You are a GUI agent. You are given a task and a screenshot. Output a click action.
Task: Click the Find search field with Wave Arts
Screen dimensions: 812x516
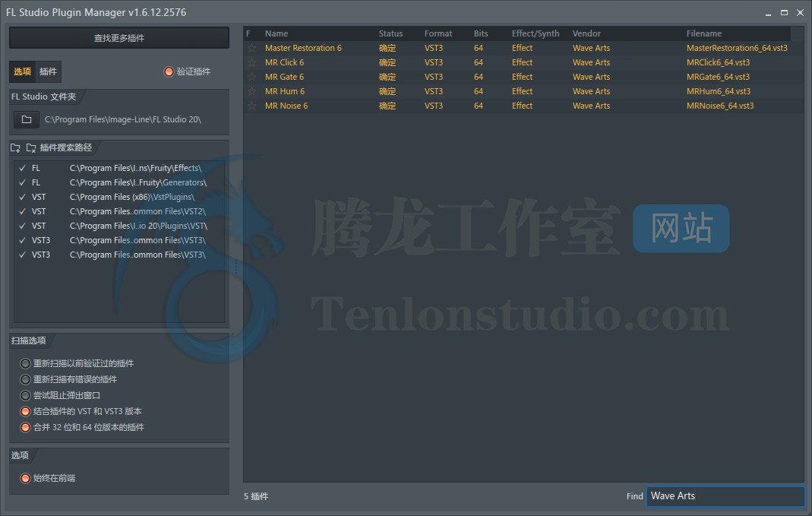725,496
